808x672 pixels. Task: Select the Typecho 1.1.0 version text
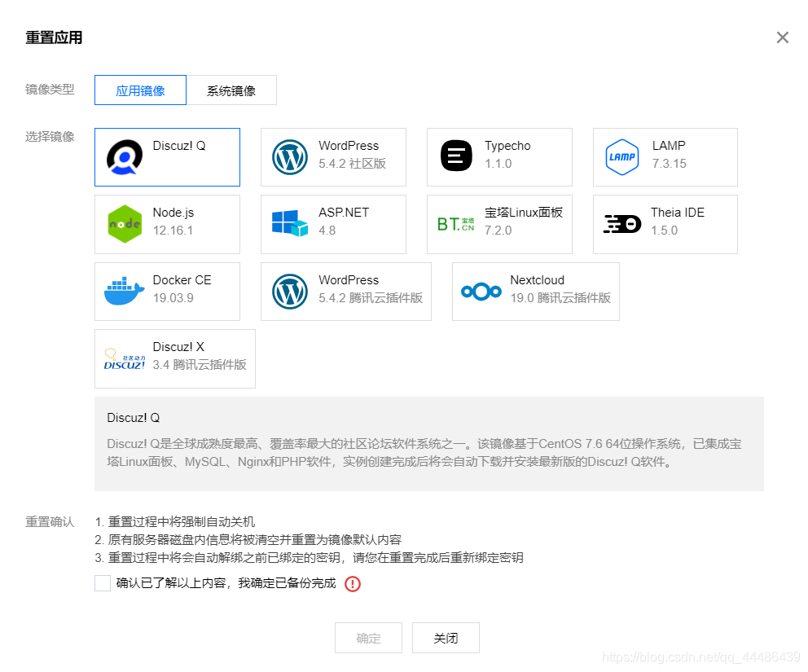pyautogui.click(x=498, y=164)
